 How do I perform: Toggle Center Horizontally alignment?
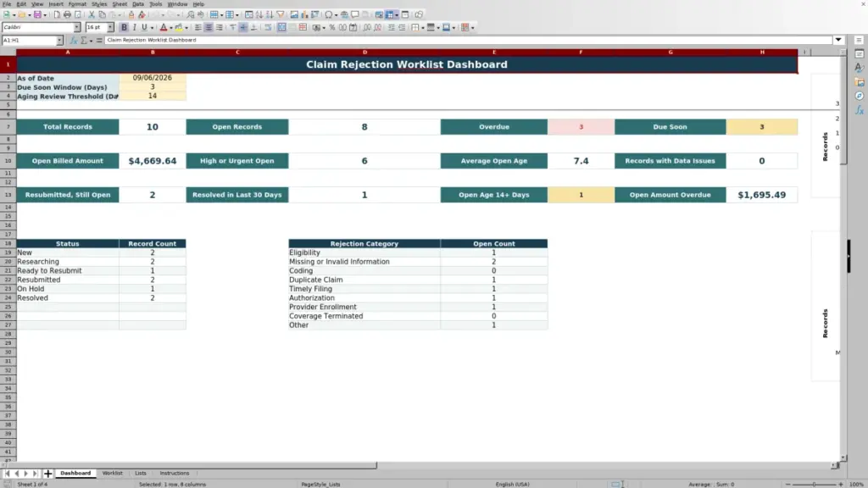(x=209, y=28)
